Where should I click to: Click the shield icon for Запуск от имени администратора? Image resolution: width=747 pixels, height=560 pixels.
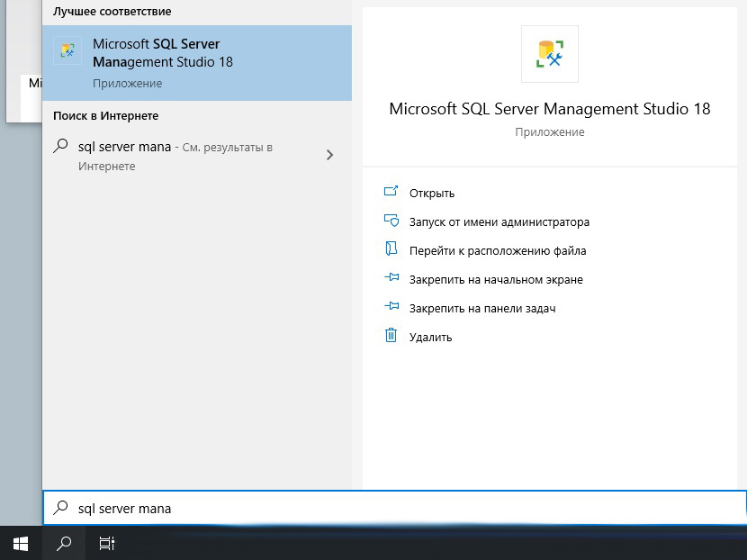[391, 221]
